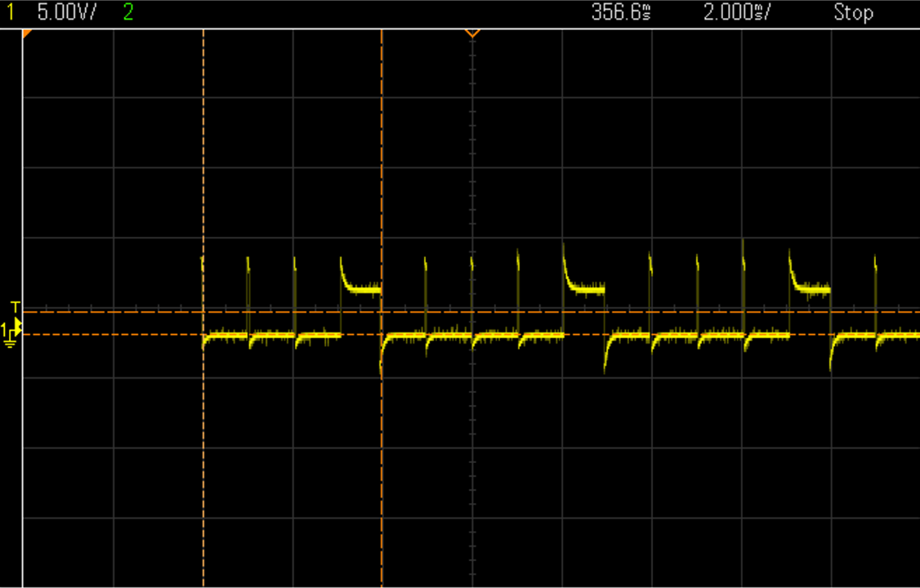Click the 5.00V/ vertical scale readout
Screen dimensions: 920x588
tap(66, 12)
